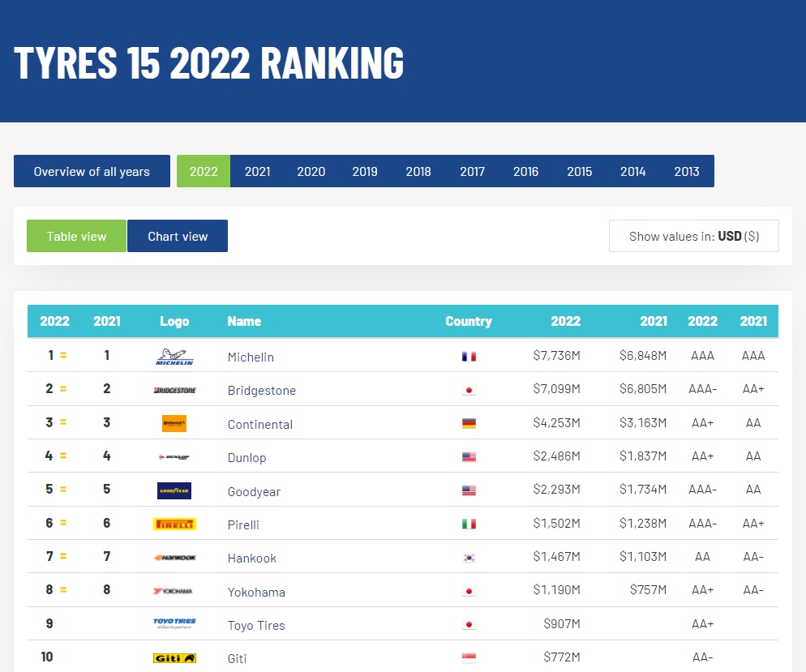Click the Goodyear logo
This screenshot has height=672, width=806.
[x=174, y=490]
